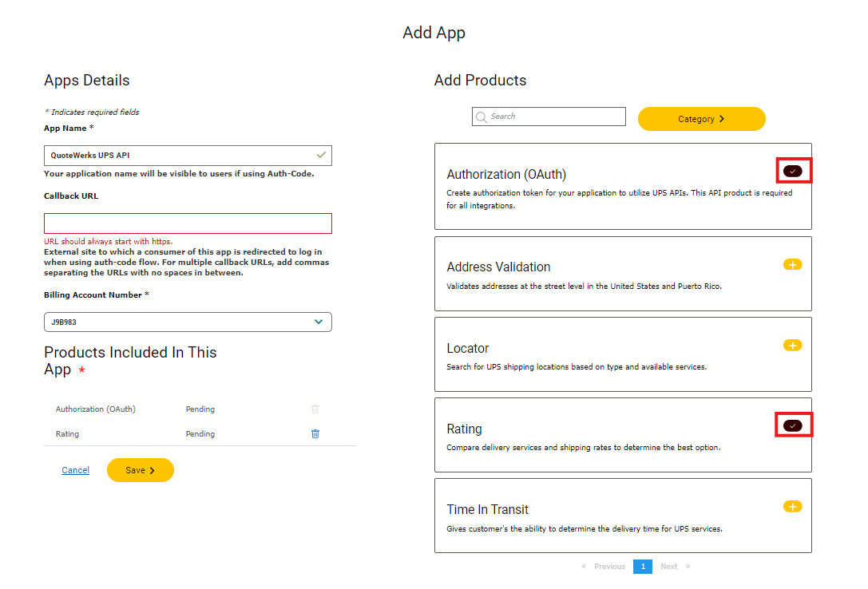Toggle the Authorization (OAuth) checkmark
The width and height of the screenshot is (868, 589).
click(792, 171)
